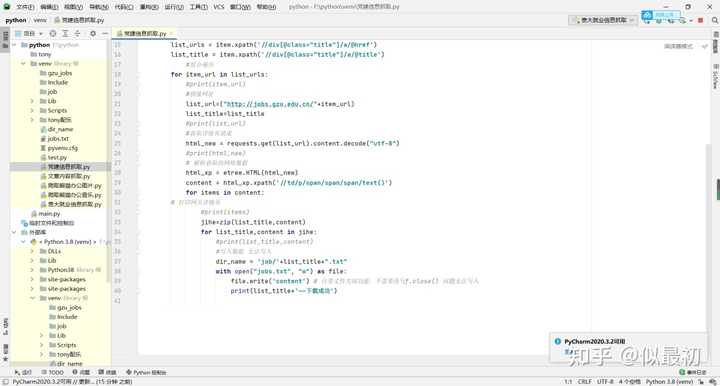Click the inspections checkmark widget

point(705,46)
